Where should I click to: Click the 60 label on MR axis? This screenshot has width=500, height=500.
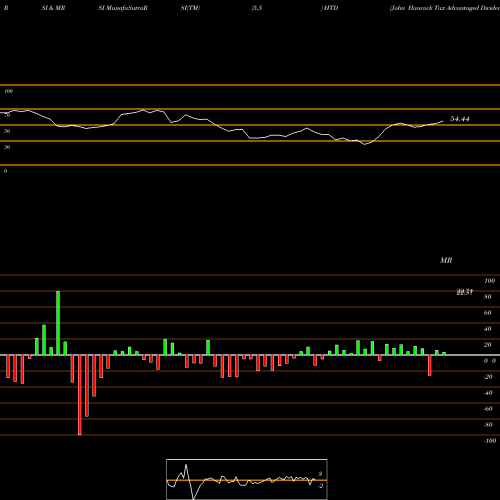click(488, 313)
